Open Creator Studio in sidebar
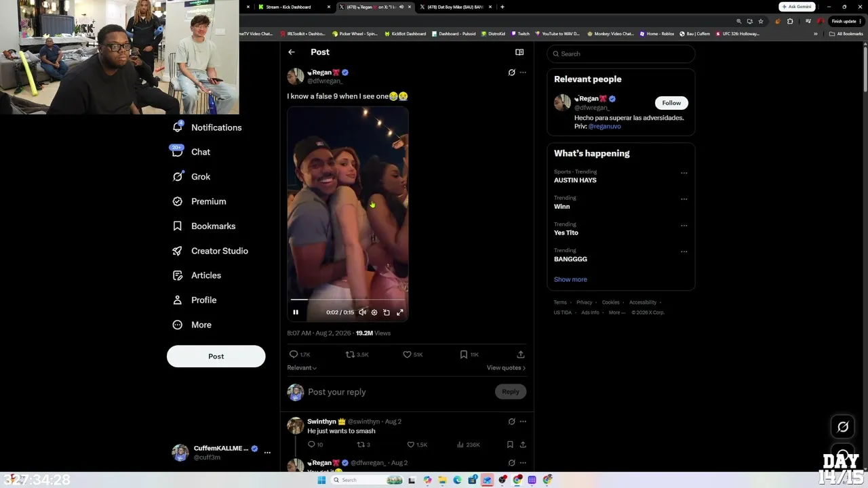Screen dimensions: 868x488 (x=210, y=251)
